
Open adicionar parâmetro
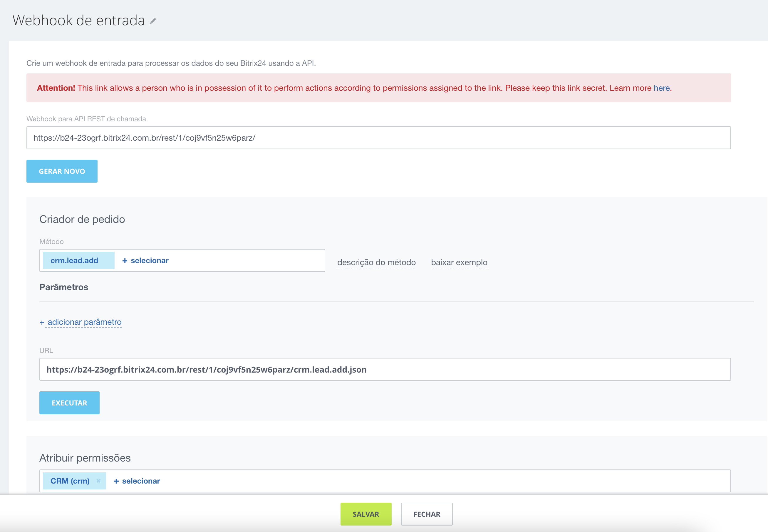click(x=84, y=322)
